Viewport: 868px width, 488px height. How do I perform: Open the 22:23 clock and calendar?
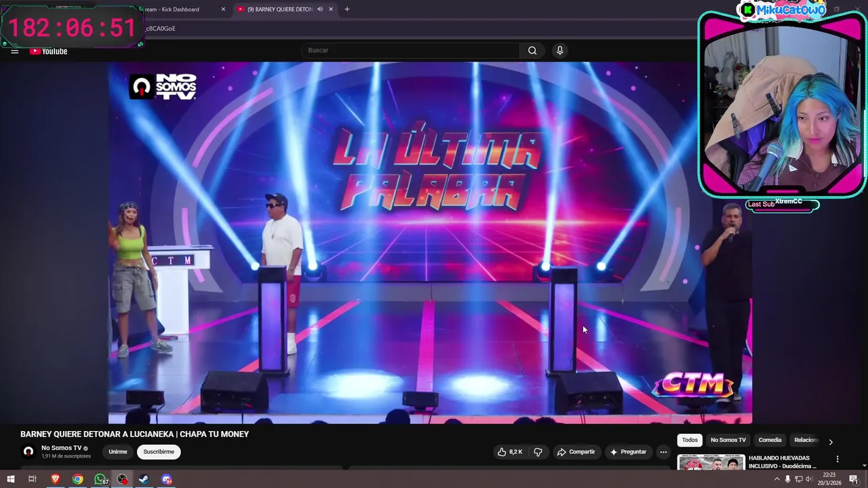click(829, 479)
